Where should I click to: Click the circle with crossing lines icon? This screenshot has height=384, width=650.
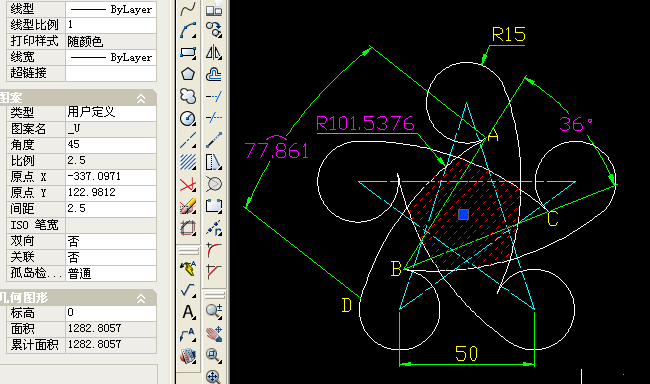[214, 184]
